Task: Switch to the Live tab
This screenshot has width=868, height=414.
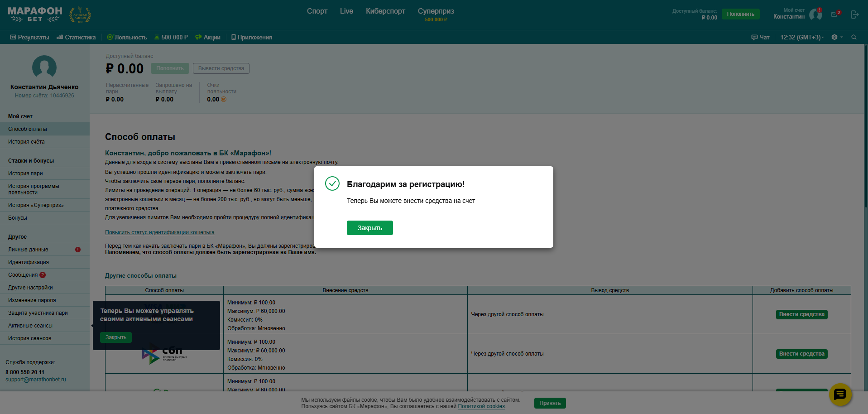Action: 346,11
